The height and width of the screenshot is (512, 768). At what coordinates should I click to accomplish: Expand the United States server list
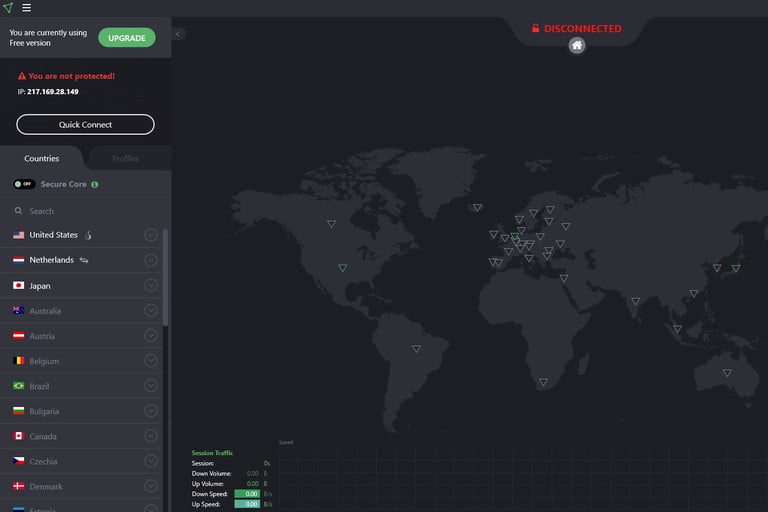coord(151,235)
